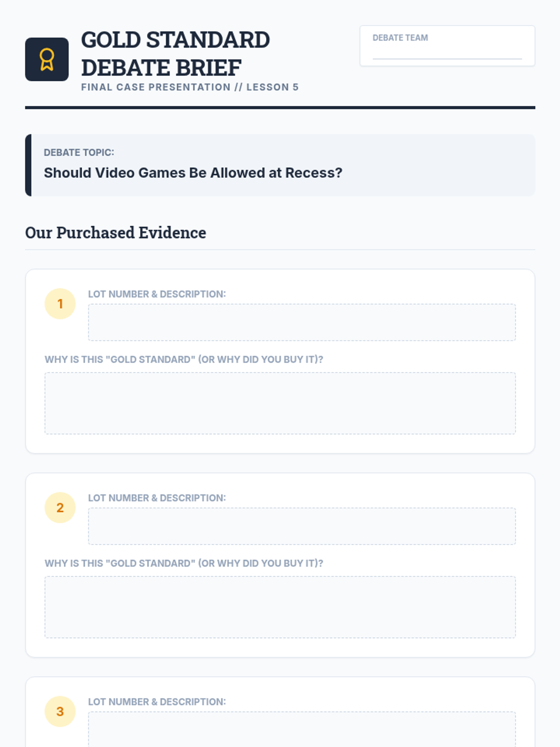Click evidence 3 Lot Number & Description label
The width and height of the screenshot is (560, 747).
pos(157,702)
